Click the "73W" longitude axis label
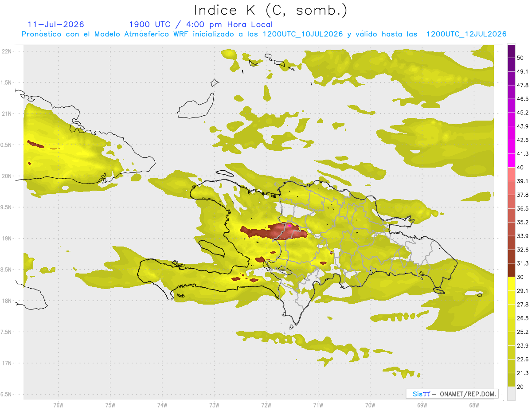532x411 pixels. tap(214, 405)
